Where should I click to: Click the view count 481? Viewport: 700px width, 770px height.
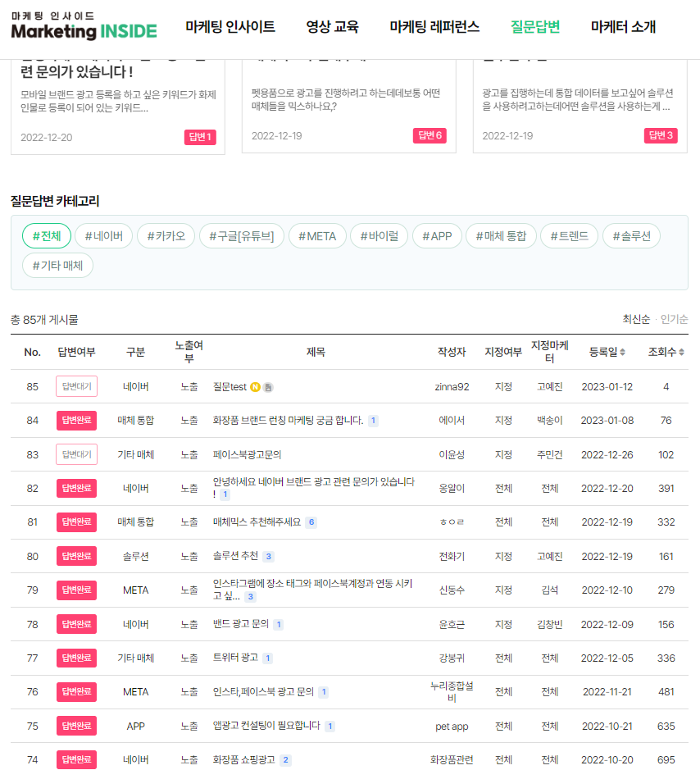pyautogui.click(x=666, y=692)
